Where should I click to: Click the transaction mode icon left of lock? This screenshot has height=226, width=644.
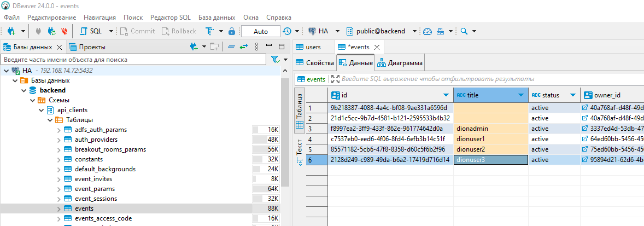coord(209,31)
